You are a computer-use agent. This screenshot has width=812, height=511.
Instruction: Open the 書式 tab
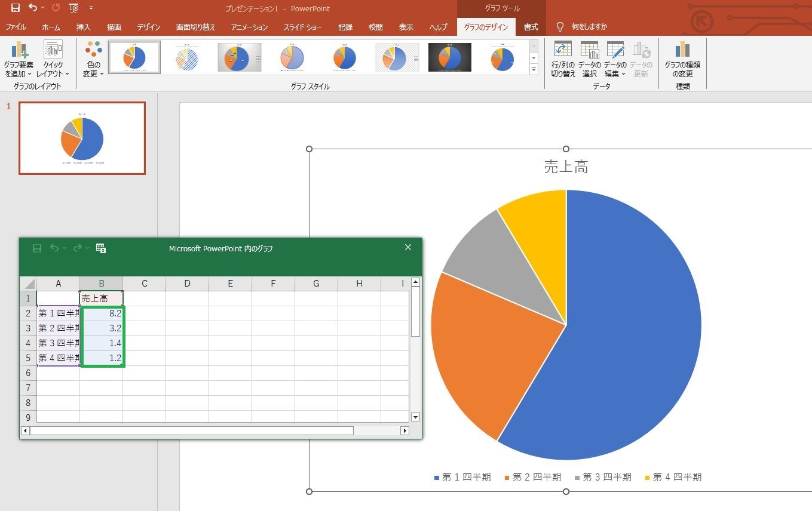coord(531,27)
